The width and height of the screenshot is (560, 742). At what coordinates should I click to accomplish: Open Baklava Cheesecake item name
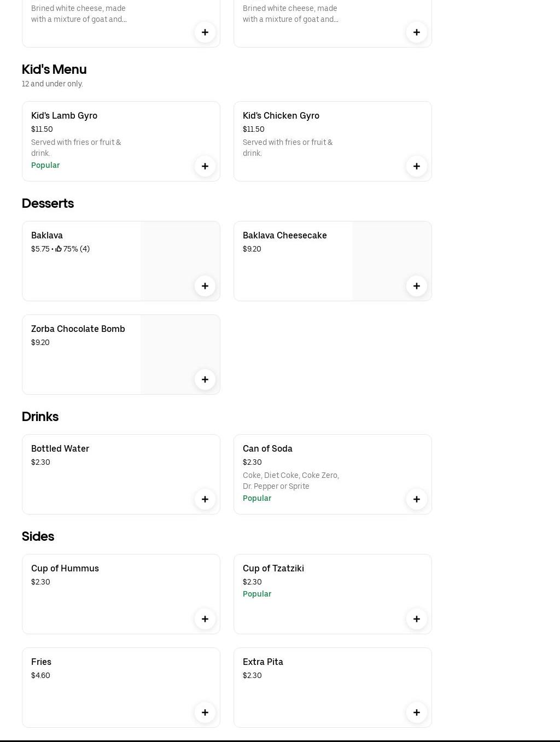point(284,235)
